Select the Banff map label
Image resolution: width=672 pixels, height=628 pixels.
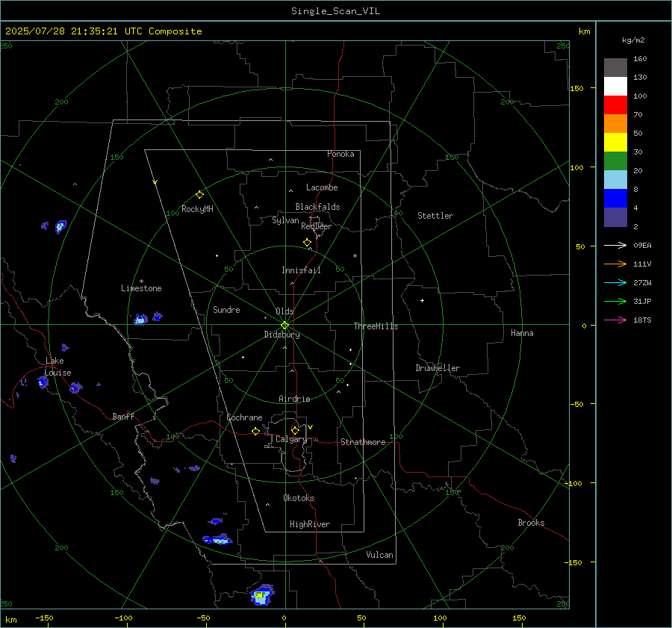coord(123,416)
